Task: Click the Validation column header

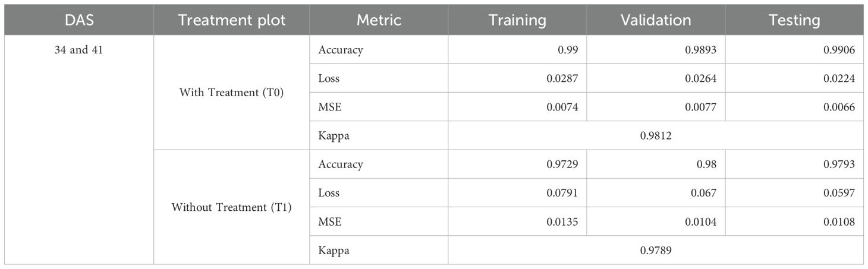Action: pos(655,20)
